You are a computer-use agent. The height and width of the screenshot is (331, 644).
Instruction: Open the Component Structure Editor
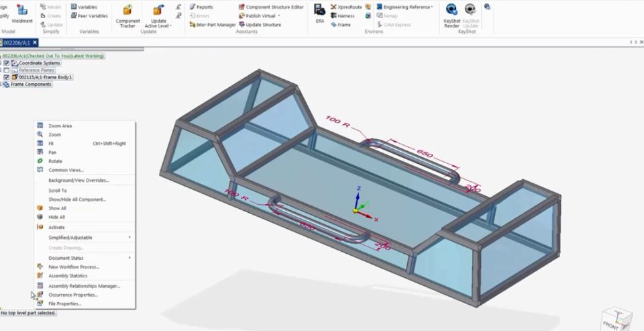point(270,7)
